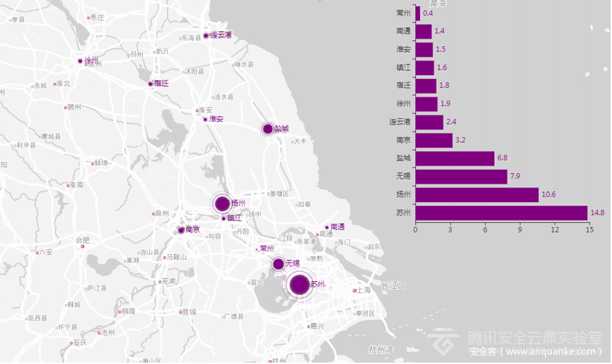The height and width of the screenshot is (364, 612).
Task: Click the large Suzhou (苏州) map marker
Action: click(299, 285)
